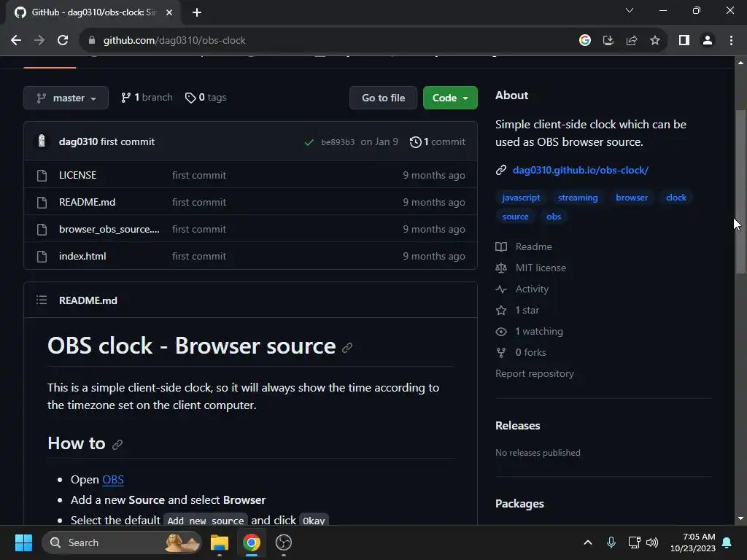Open the Windows Start menu
Image resolution: width=747 pixels, height=560 pixels.
click(x=23, y=542)
